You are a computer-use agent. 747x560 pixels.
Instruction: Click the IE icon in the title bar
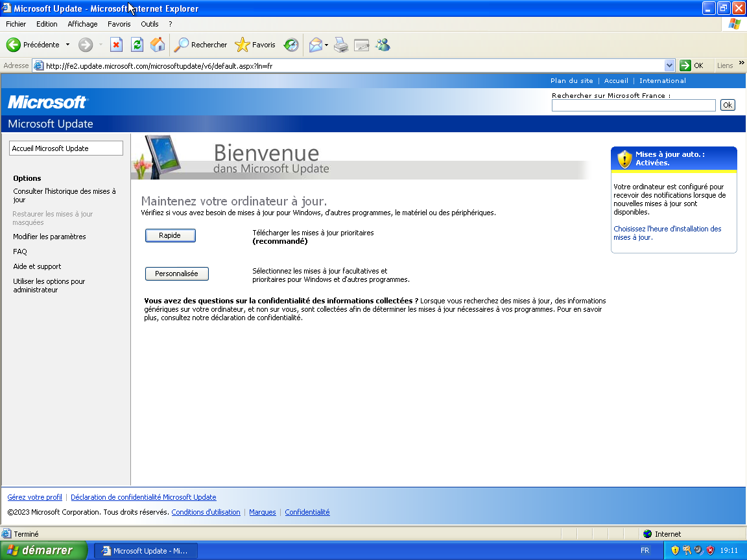point(6,8)
